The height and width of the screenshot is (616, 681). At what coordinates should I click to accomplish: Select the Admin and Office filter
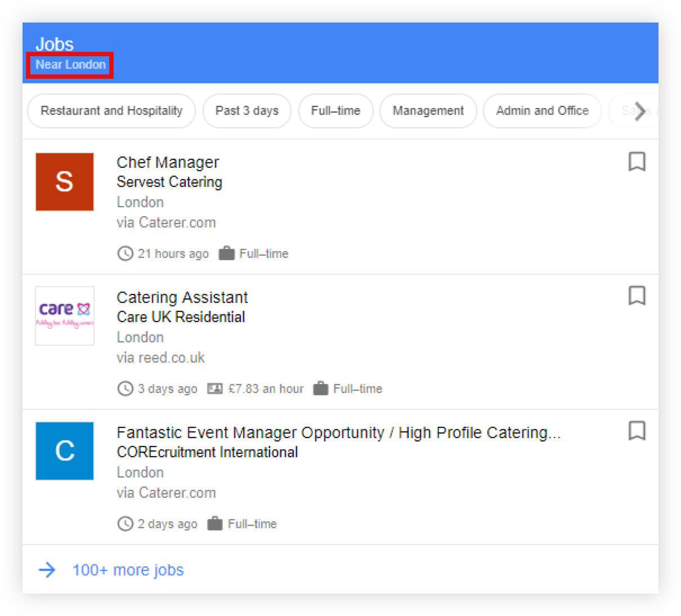(x=542, y=111)
